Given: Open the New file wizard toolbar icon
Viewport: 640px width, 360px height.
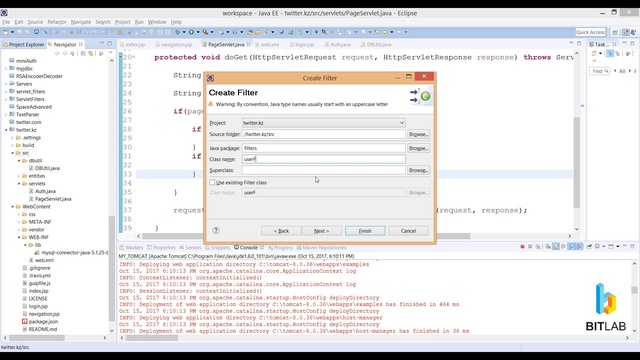Looking at the screenshot, I should pos(6,32).
